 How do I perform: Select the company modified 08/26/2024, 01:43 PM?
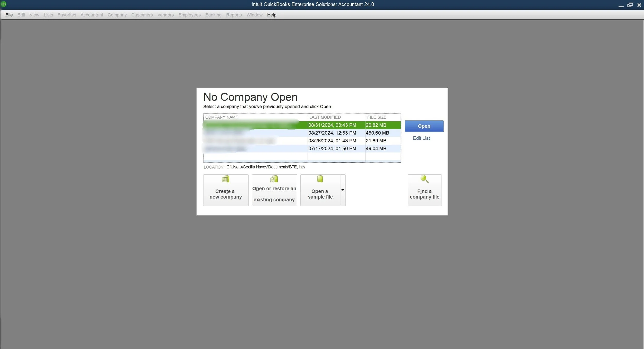(302, 141)
